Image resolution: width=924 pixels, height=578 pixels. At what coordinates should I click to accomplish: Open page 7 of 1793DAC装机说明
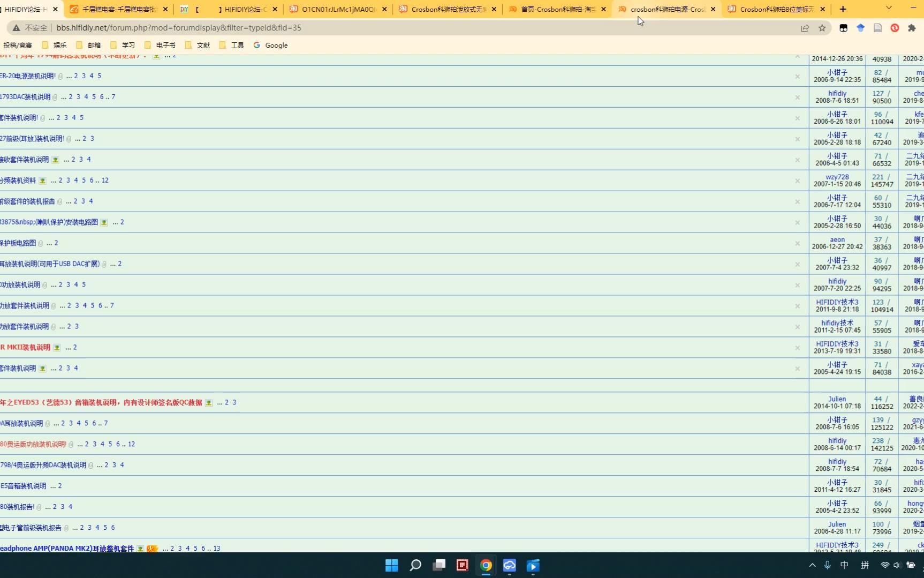(113, 97)
